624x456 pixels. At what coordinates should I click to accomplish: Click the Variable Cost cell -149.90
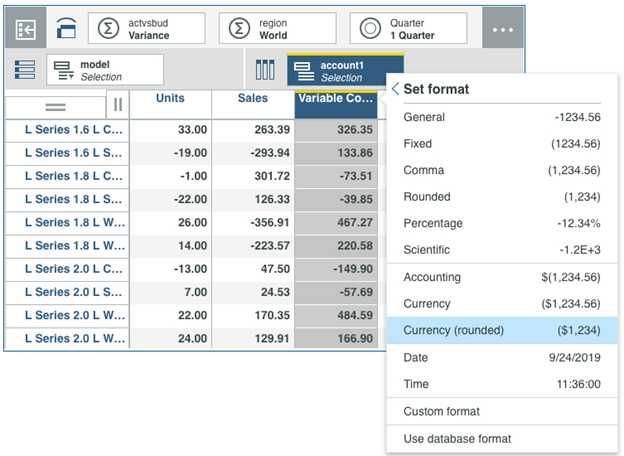click(336, 269)
